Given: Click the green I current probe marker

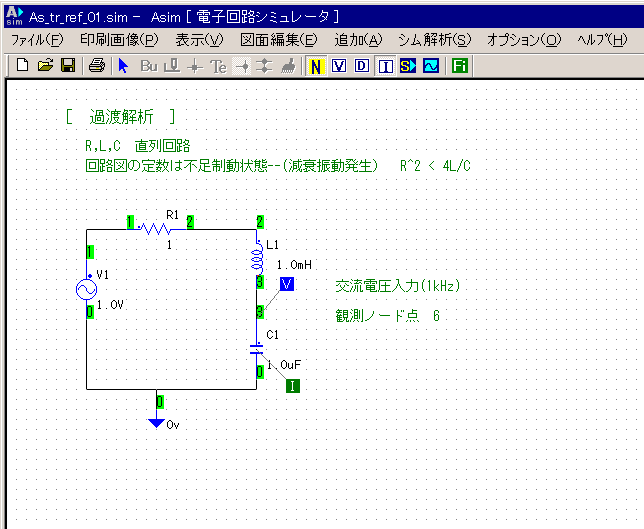Looking at the screenshot, I should 293,386.
